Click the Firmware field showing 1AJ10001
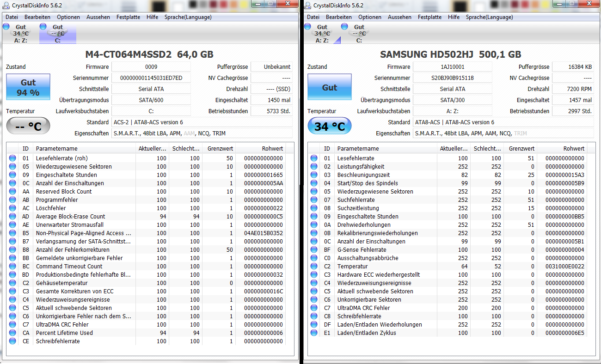Viewport: 601px width, 364px height. coord(453,67)
